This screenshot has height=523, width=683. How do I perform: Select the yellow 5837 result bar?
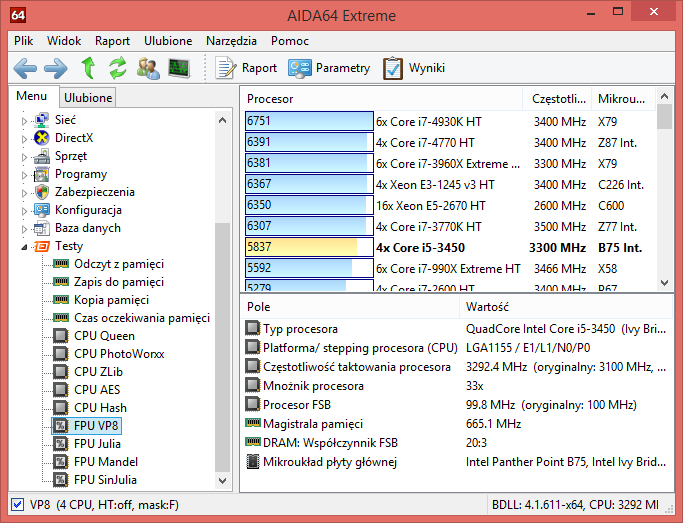pyautogui.click(x=309, y=247)
